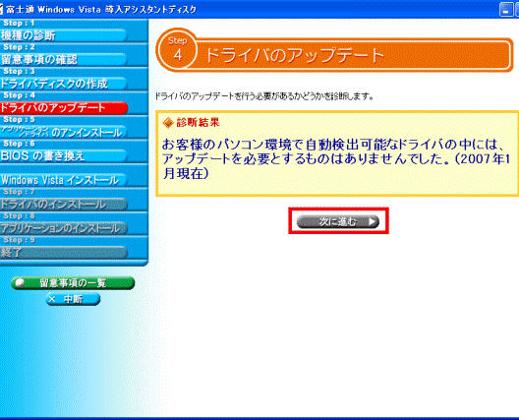
Task: Select greyed Step 7 ドライバのインストール
Action: pos(64,204)
